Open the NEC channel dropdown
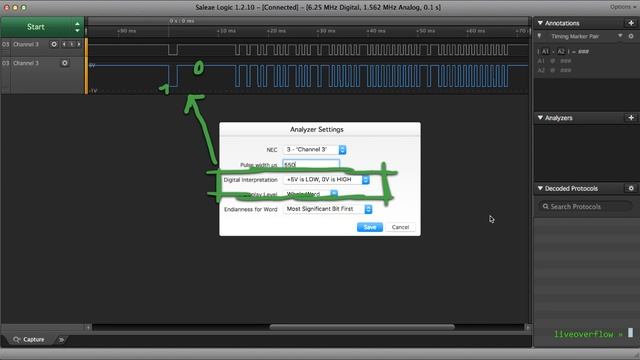The image size is (640, 360). 315,150
